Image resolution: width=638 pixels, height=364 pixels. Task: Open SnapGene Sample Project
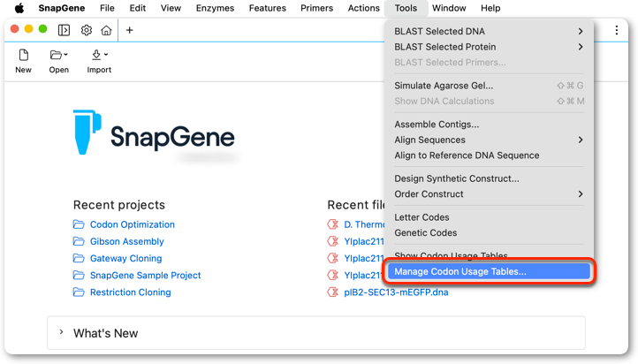click(x=145, y=276)
